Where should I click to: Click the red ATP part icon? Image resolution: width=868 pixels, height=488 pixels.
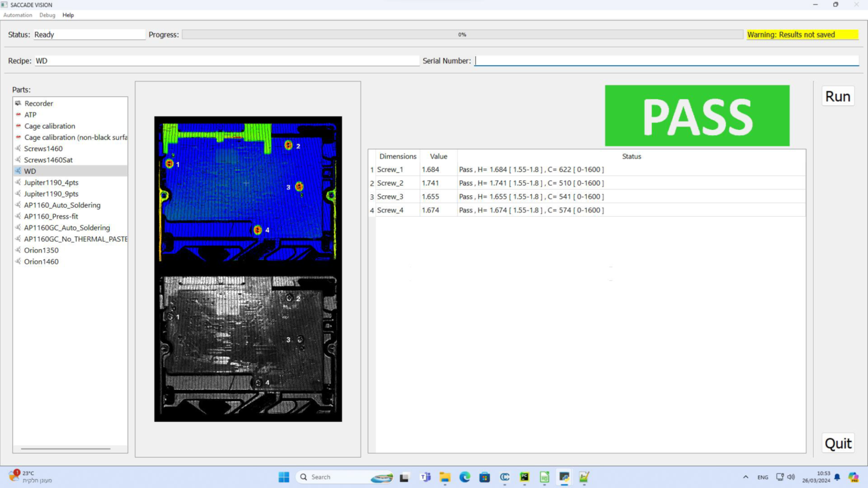pyautogui.click(x=18, y=115)
